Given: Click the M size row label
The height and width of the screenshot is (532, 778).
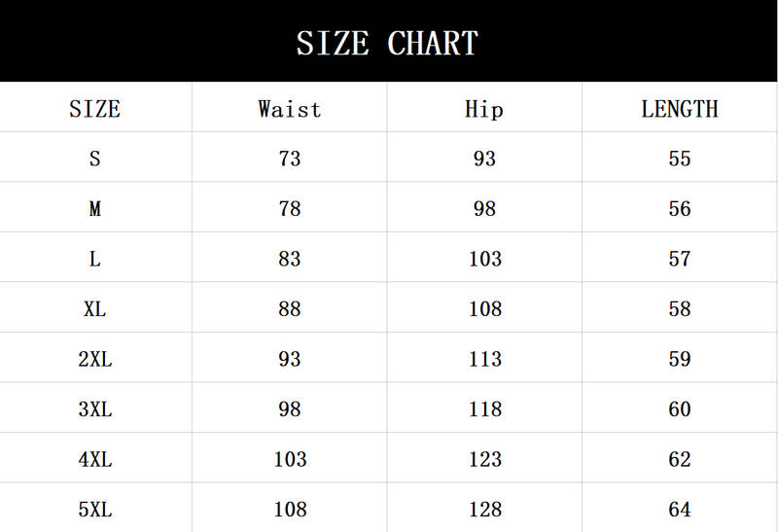Looking at the screenshot, I should click(x=94, y=208).
